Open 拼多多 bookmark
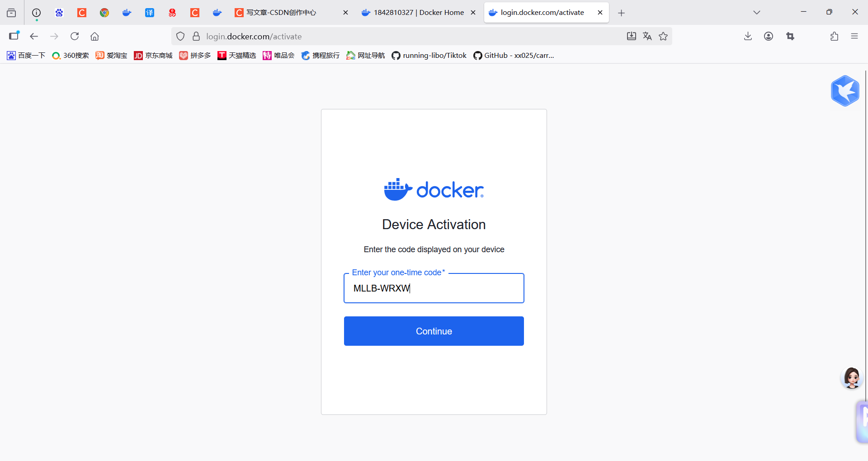This screenshot has width=868, height=461. pos(195,55)
